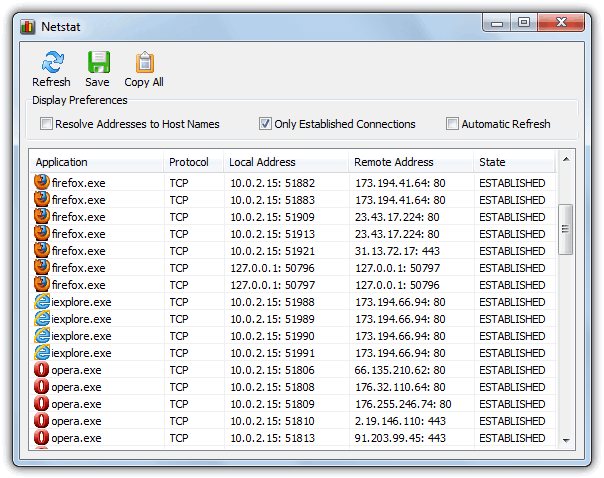Image resolution: width=604 pixels, height=478 pixels.
Task: Click ESTABLISHED state in port 51813 row
Action: [512, 438]
